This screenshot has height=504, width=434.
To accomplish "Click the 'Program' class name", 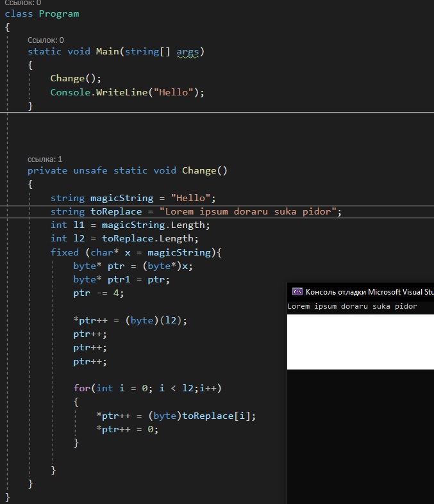I will point(59,14).
